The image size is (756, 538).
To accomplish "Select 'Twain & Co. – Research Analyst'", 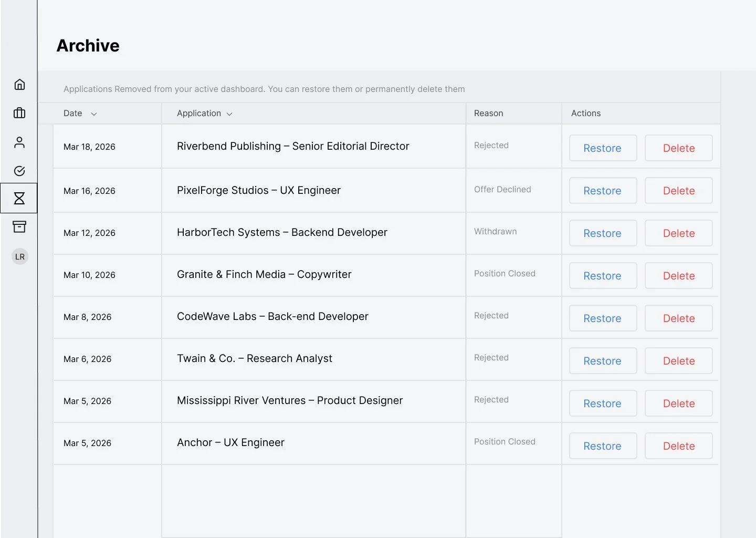I will 255,359.
